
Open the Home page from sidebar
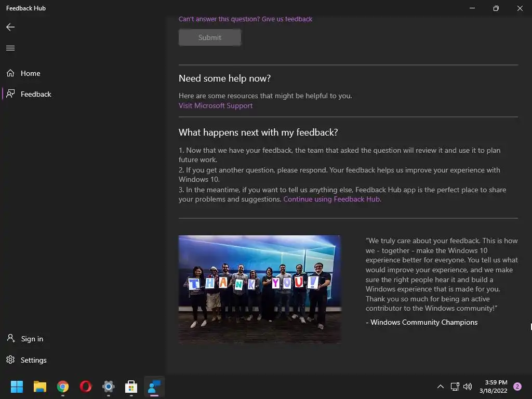click(31, 73)
